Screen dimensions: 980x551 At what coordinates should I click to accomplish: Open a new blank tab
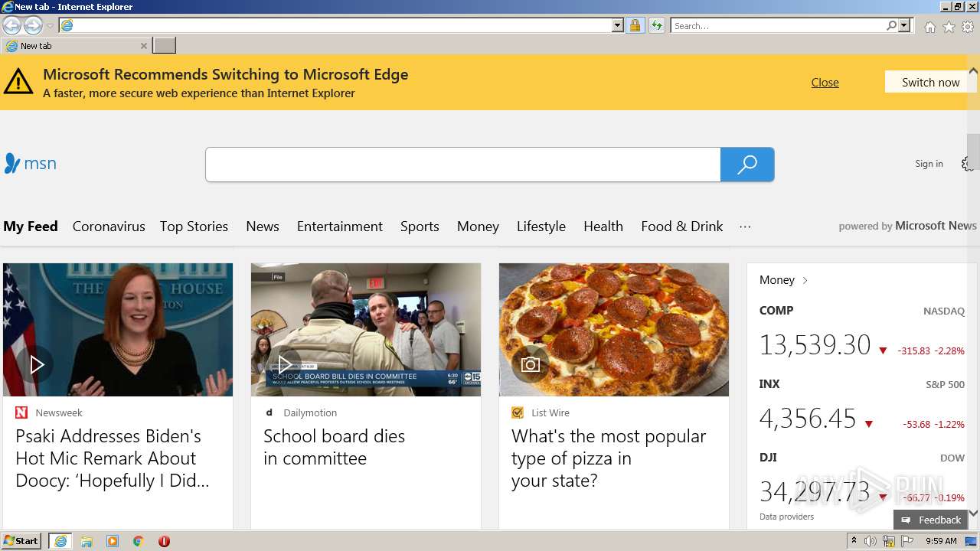point(164,46)
